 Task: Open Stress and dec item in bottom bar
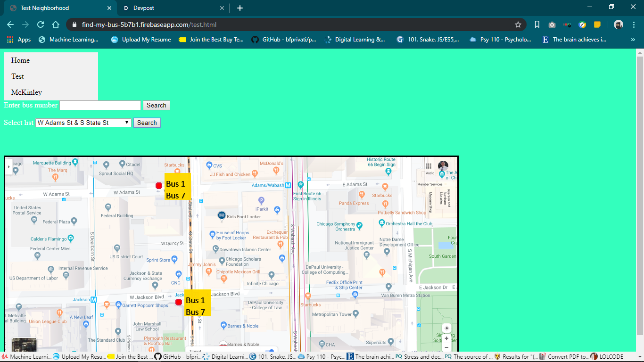coord(420,357)
